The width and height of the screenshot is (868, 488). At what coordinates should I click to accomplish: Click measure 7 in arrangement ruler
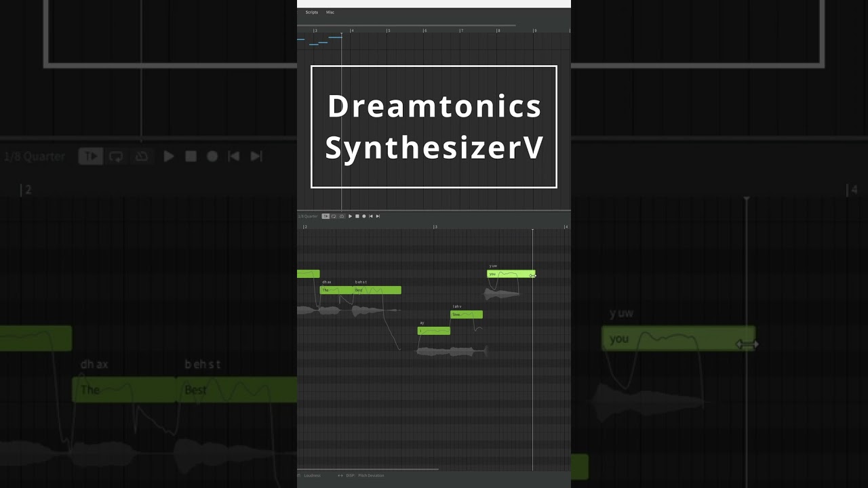point(461,30)
